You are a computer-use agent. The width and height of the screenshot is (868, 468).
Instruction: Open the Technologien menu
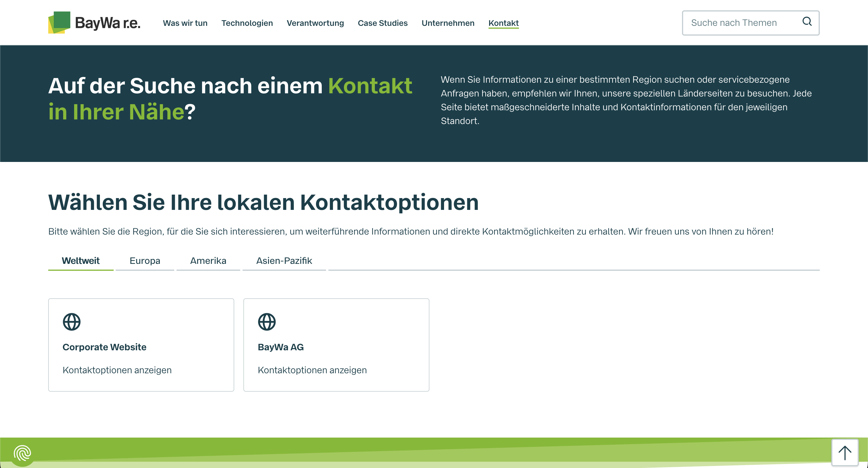[x=247, y=23]
